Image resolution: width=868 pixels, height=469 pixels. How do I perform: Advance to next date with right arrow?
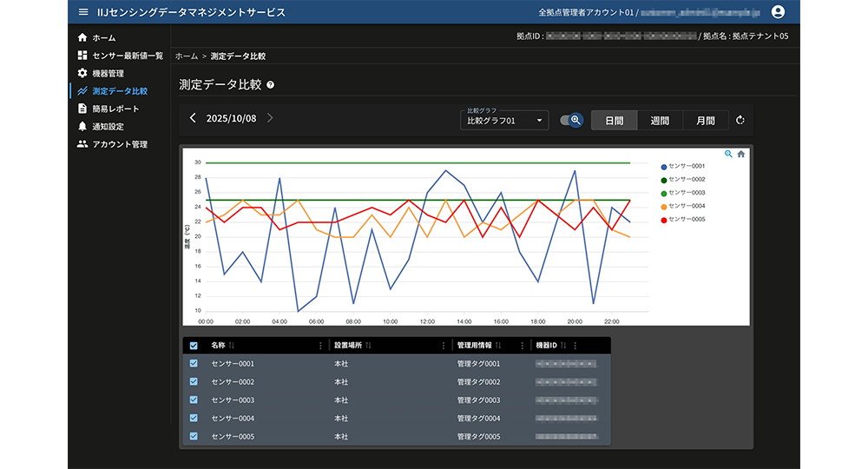tap(270, 118)
